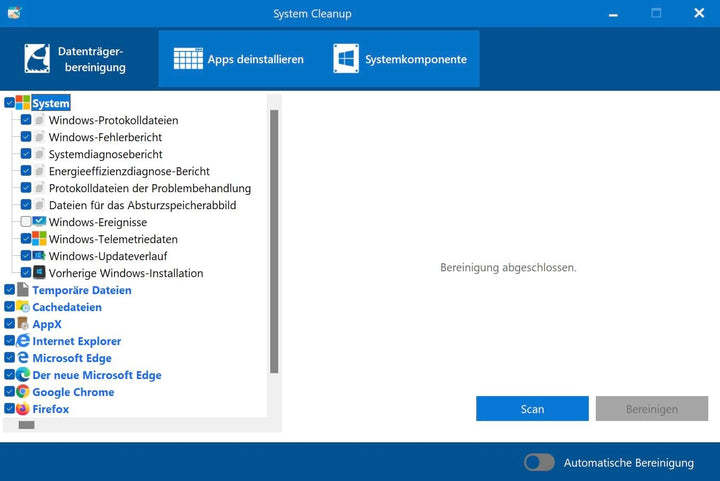Screen dimensions: 720x481
Task: Click the Internet Explorer logo icon
Action: 23,340
